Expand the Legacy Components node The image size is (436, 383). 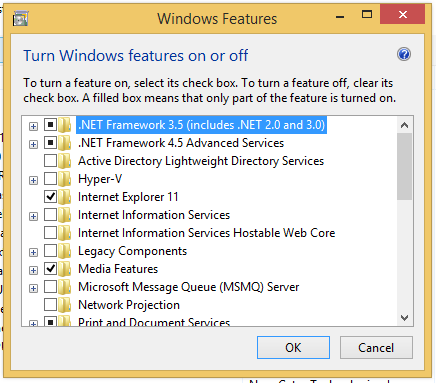point(33,252)
